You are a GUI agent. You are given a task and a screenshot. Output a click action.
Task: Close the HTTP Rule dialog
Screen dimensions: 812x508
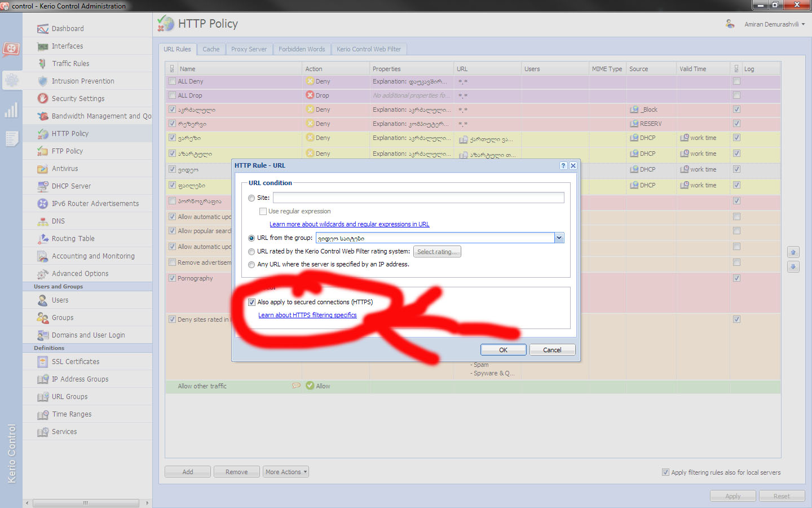573,165
